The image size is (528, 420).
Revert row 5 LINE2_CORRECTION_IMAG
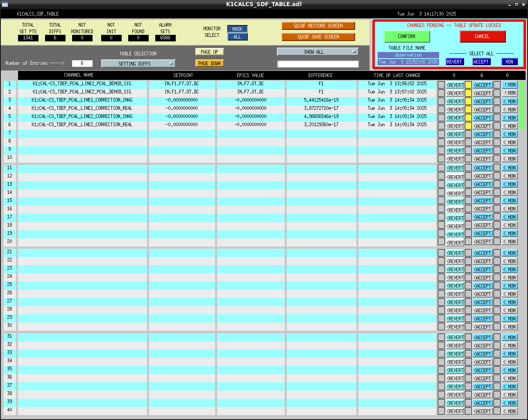[x=455, y=118]
